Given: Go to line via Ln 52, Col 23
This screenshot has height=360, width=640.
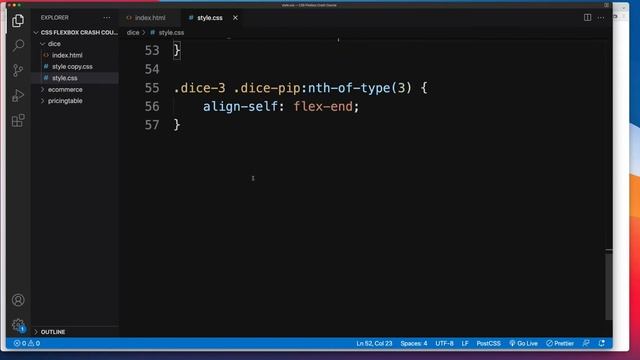Looking at the screenshot, I should (374, 343).
